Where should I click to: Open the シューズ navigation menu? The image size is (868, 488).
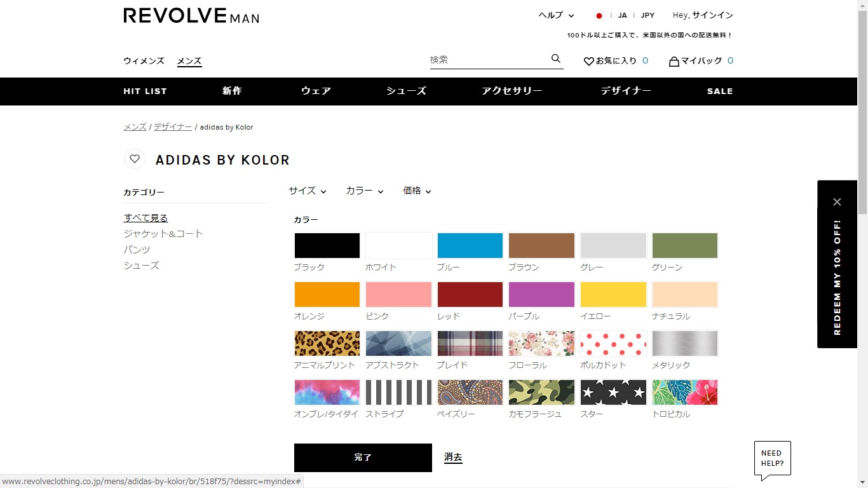click(406, 91)
